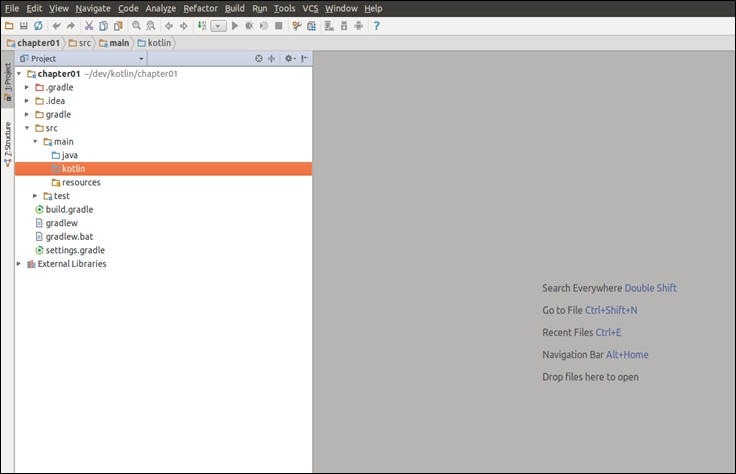Screen dimensions: 736x474
Task: Open the VCS menu
Action: point(310,8)
